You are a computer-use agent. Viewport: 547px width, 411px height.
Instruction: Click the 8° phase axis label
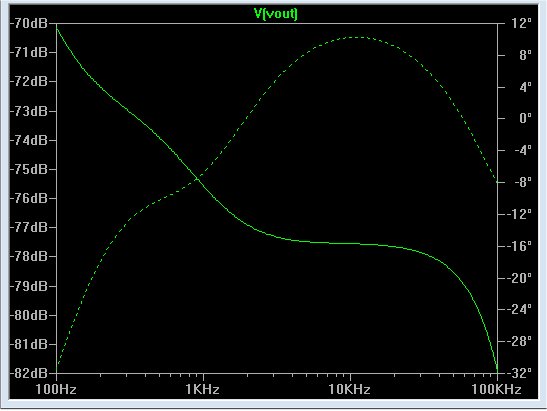[525, 55]
